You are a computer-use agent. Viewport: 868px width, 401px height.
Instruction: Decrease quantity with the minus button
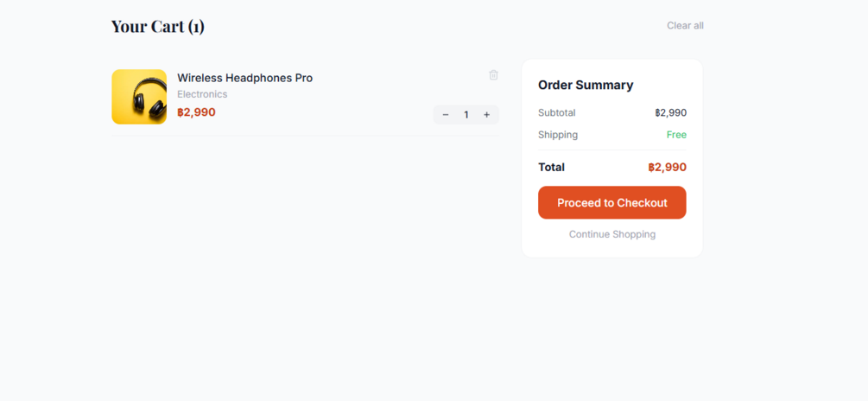pos(446,115)
